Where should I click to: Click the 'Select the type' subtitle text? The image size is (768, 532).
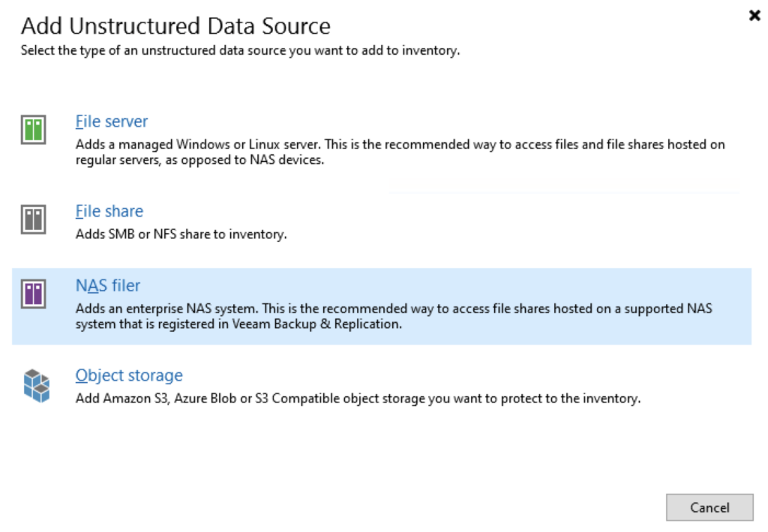point(240,51)
